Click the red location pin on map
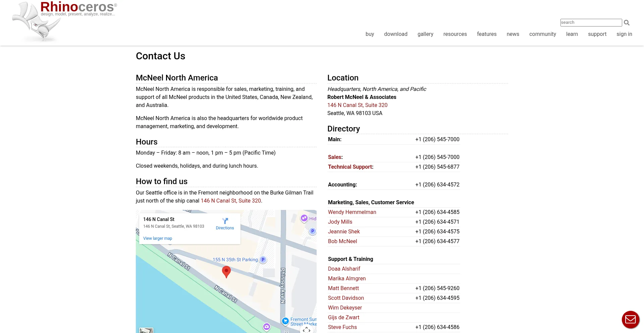644x333 pixels. (226, 272)
